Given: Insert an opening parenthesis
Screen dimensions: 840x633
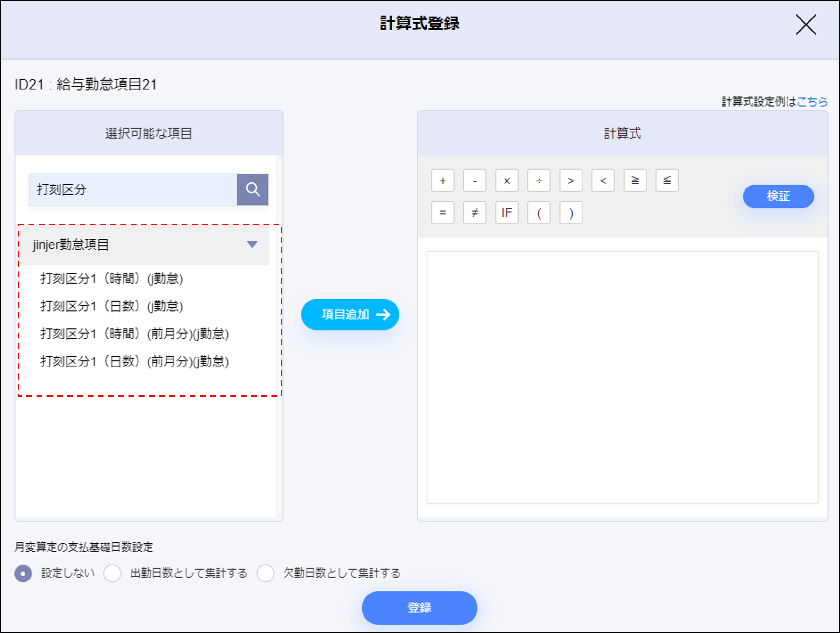Looking at the screenshot, I should [x=539, y=213].
